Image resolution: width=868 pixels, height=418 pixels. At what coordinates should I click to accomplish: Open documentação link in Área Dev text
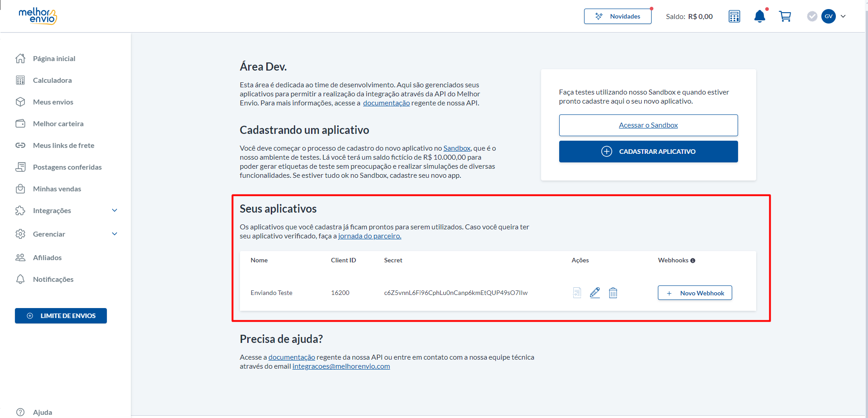[x=386, y=103]
